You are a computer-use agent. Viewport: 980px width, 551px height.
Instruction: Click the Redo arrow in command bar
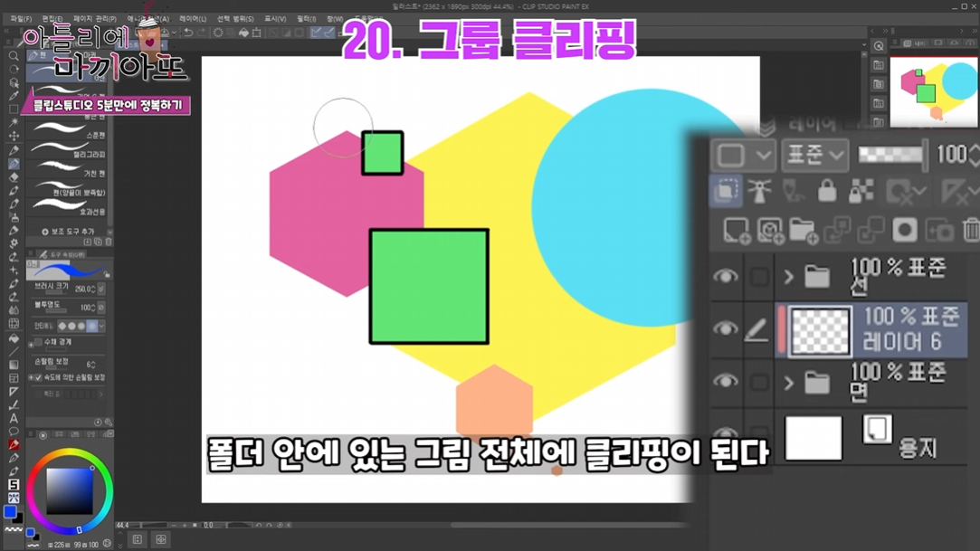coord(201,33)
